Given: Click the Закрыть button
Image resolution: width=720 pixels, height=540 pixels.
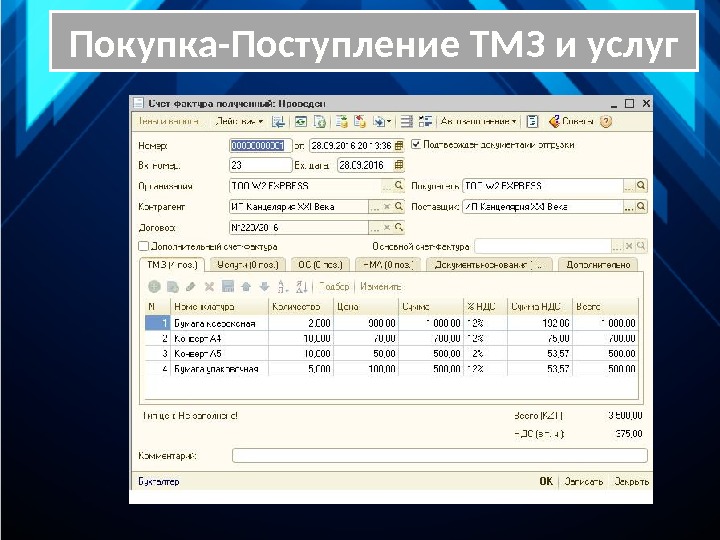Looking at the screenshot, I should [x=631, y=481].
